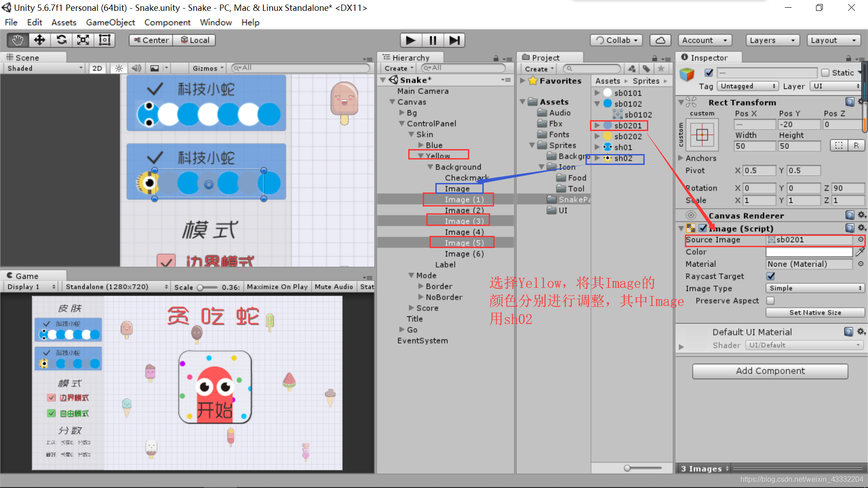Toggle Raycast Target checkbox
The width and height of the screenshot is (868, 488).
[x=771, y=276]
